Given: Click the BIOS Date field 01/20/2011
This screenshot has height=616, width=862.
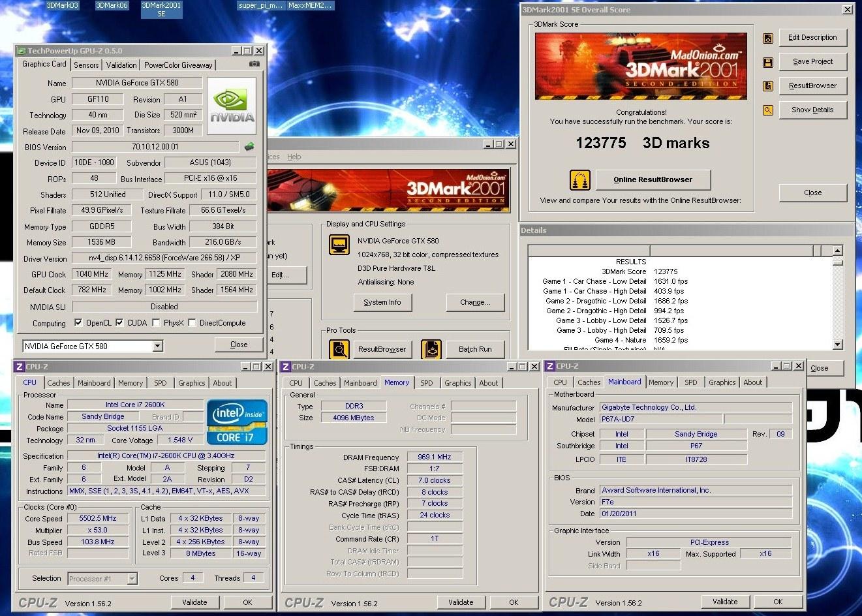Looking at the screenshot, I should coord(696,514).
